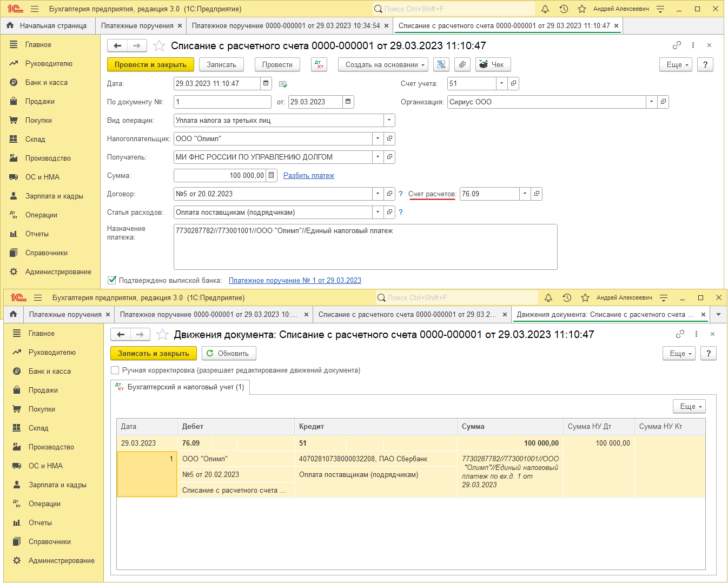
Task: Open the Счет расчетов 76.09 card icon
Action: 537,194
